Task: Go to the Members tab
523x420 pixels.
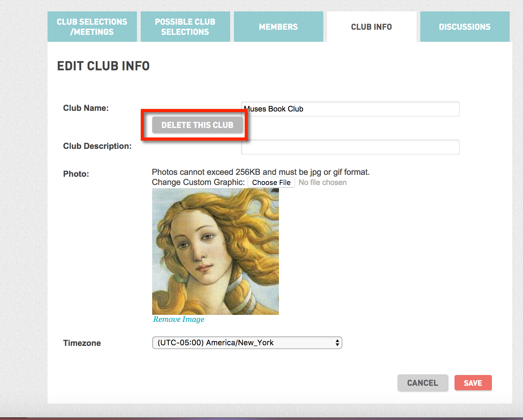Action: (278, 27)
